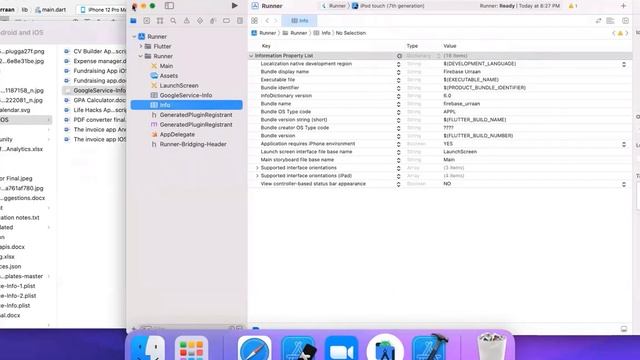Toggle the navigator sidebar visibility
This screenshot has height=360, width=640.
coord(169,6)
